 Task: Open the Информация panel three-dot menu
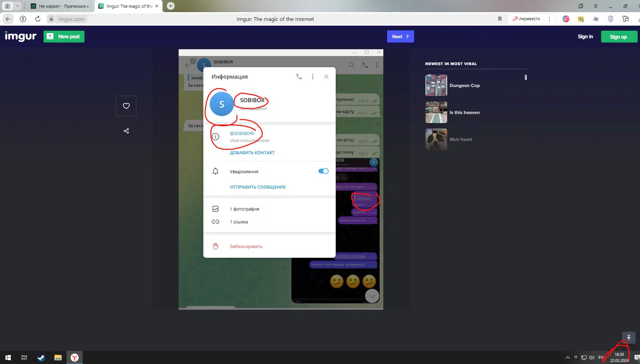(x=313, y=77)
